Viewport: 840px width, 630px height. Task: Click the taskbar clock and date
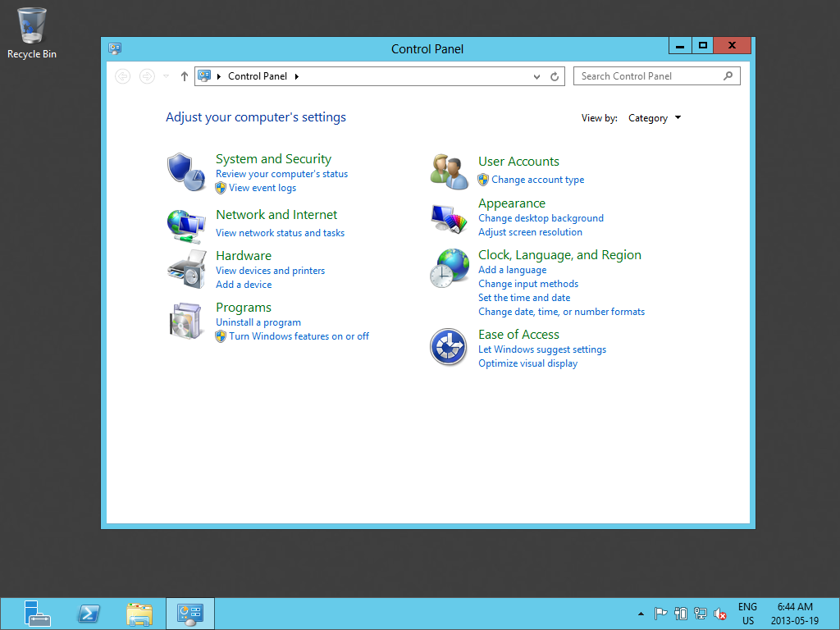795,614
